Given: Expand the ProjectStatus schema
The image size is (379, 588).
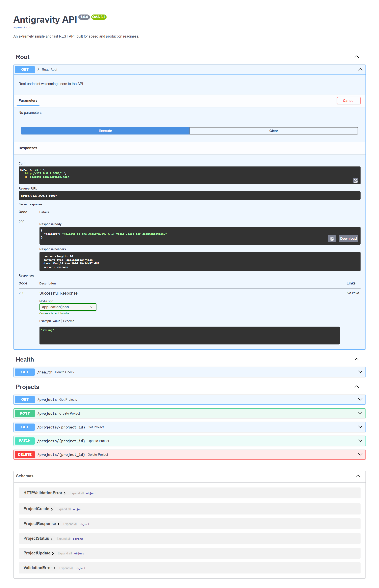Looking at the screenshot, I should click(38, 539).
